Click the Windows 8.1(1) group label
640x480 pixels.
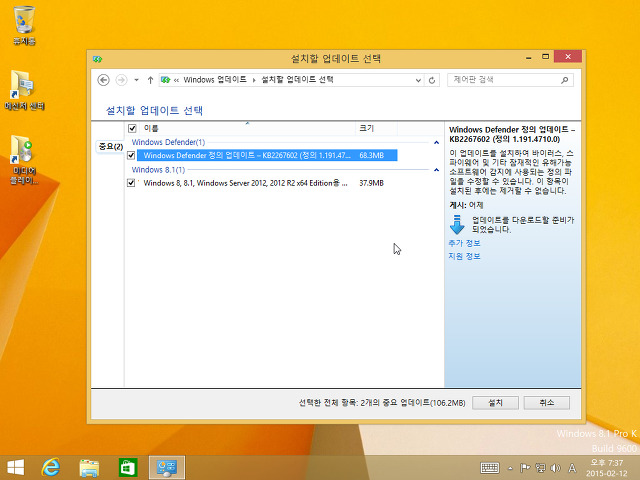click(x=158, y=169)
